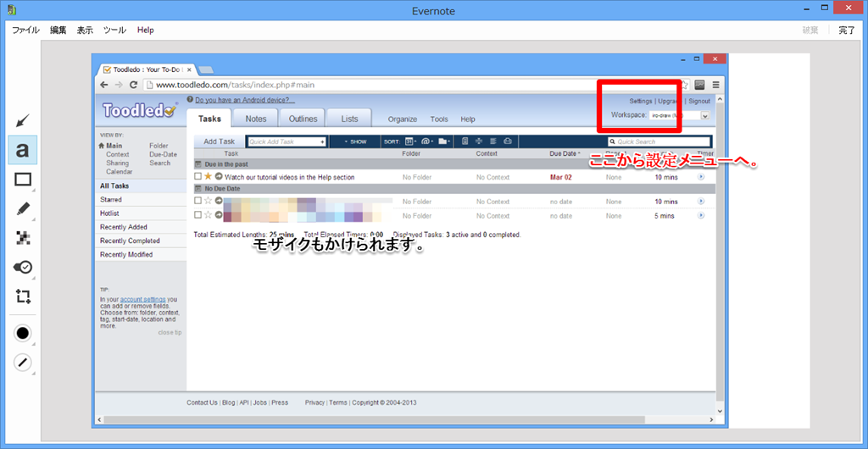868x449 pixels.
Task: Open the black color picker circle
Action: click(x=23, y=334)
